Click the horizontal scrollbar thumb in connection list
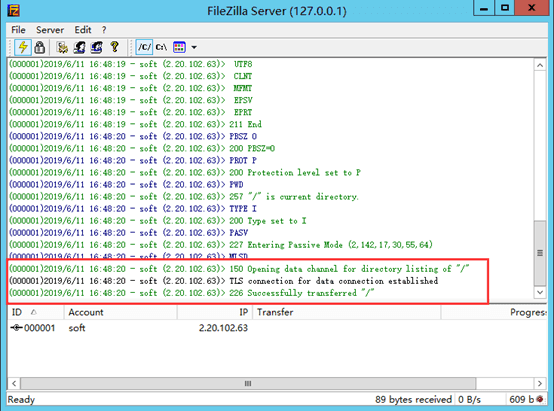 tap(248, 383)
